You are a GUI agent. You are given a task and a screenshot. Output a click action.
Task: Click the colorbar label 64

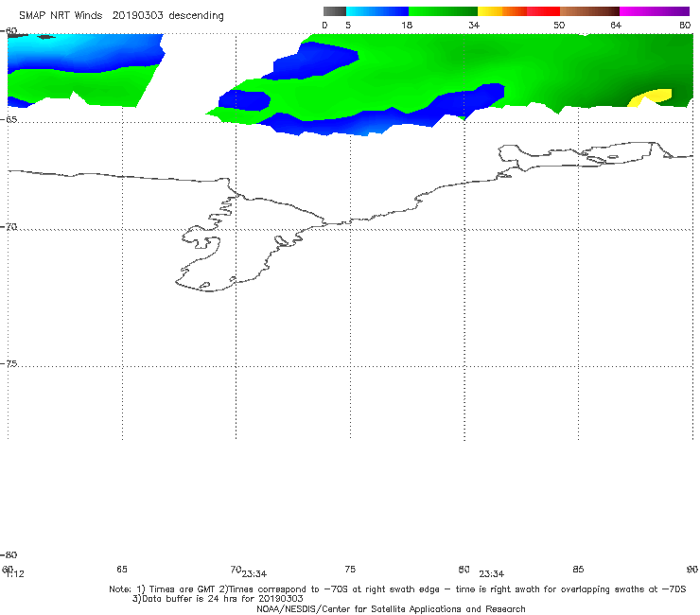(616, 25)
